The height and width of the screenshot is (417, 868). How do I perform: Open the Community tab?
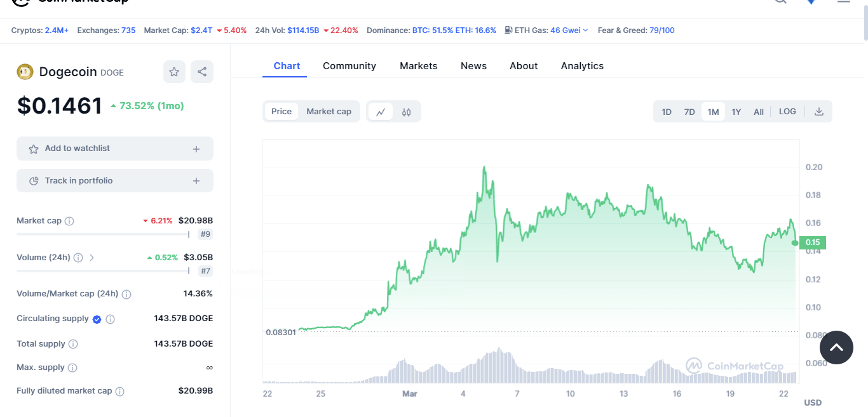(x=349, y=66)
